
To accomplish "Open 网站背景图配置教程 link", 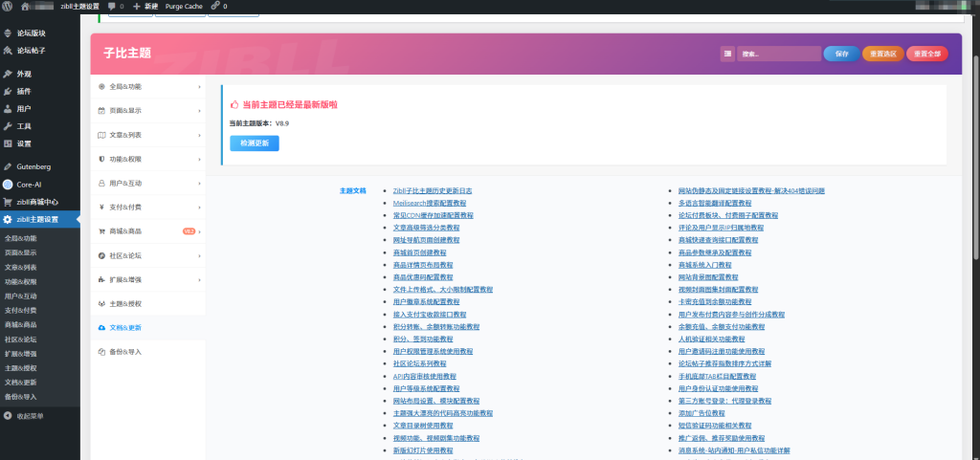I will tap(708, 277).
